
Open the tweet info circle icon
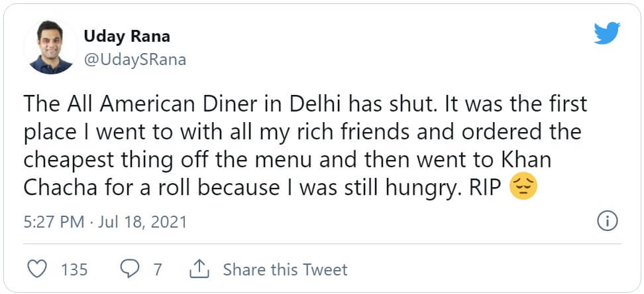click(608, 221)
